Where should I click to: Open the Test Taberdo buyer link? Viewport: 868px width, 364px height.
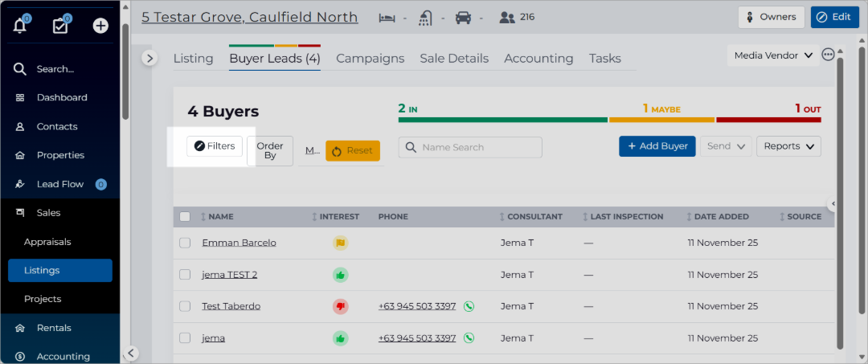pos(231,306)
